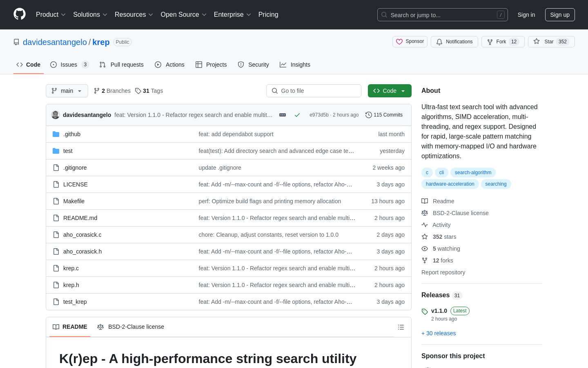The width and height of the screenshot is (588, 368).
Task: Open the LICENSE file
Action: pos(76,184)
